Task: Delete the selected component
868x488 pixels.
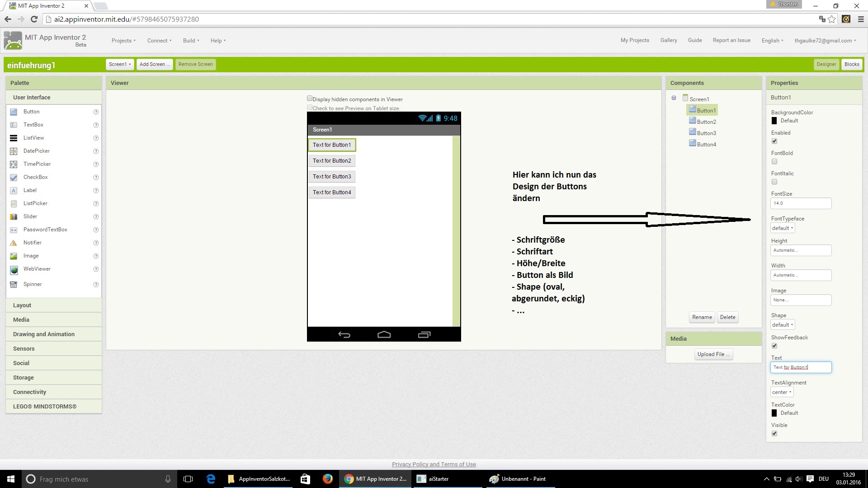Action: (727, 317)
